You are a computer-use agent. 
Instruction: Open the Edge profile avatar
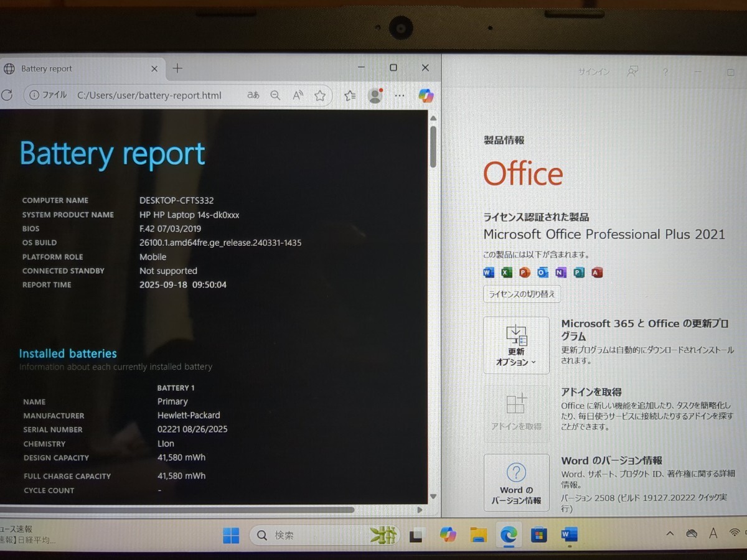[375, 95]
